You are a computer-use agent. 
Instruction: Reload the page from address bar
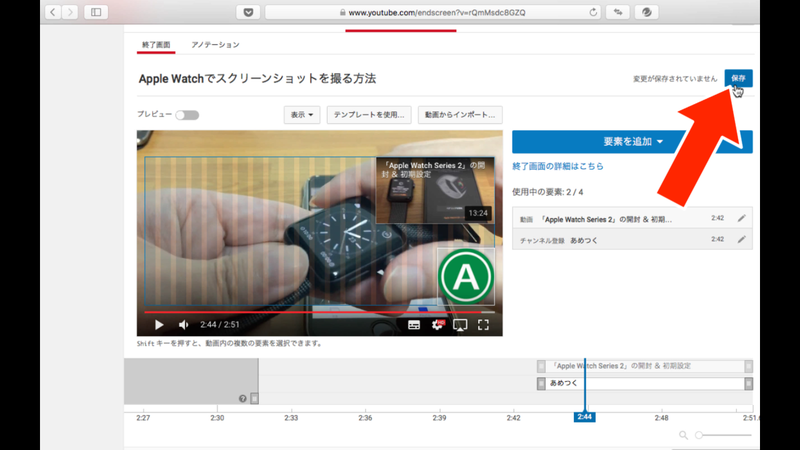(593, 12)
